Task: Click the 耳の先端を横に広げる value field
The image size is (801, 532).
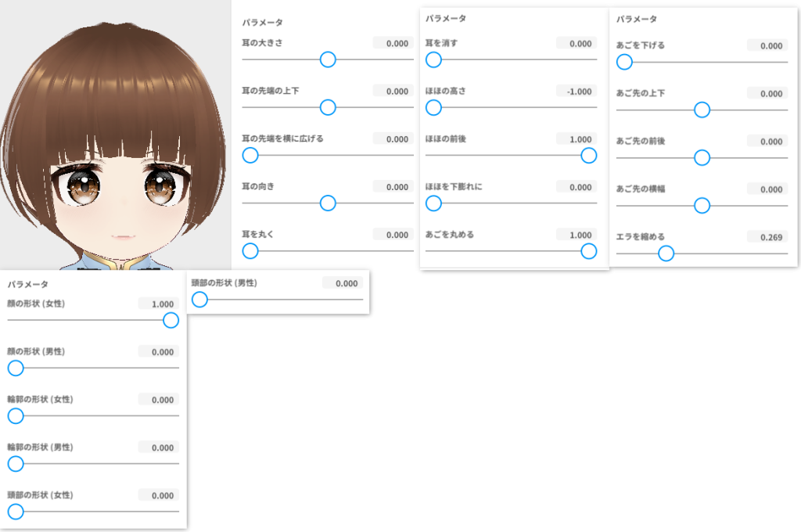Action: pyautogui.click(x=393, y=139)
